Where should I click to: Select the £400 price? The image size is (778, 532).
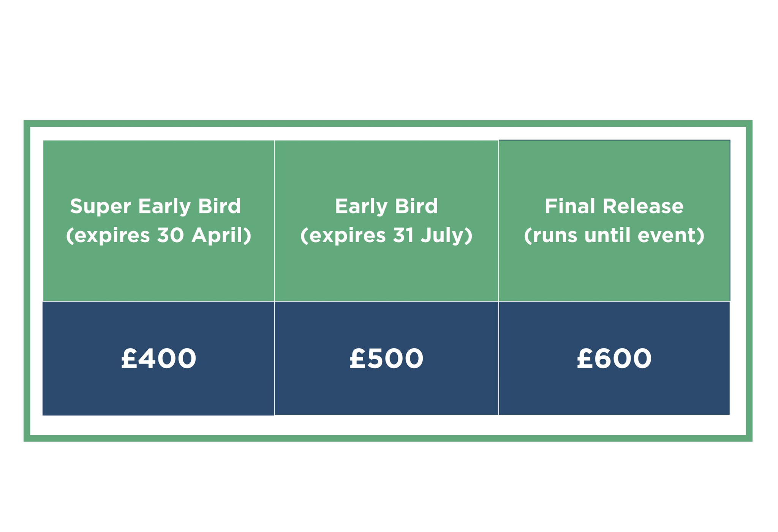[x=158, y=358]
